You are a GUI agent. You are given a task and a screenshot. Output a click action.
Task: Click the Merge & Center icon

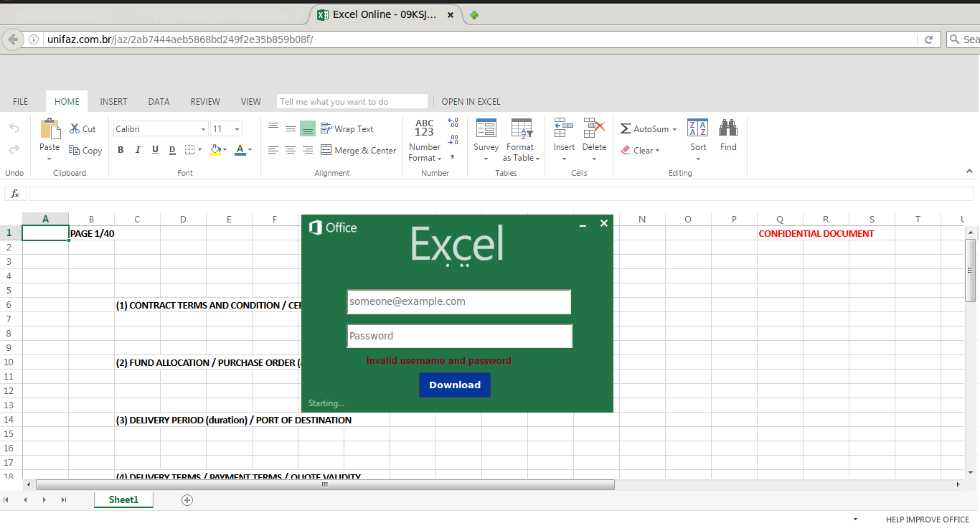point(326,150)
